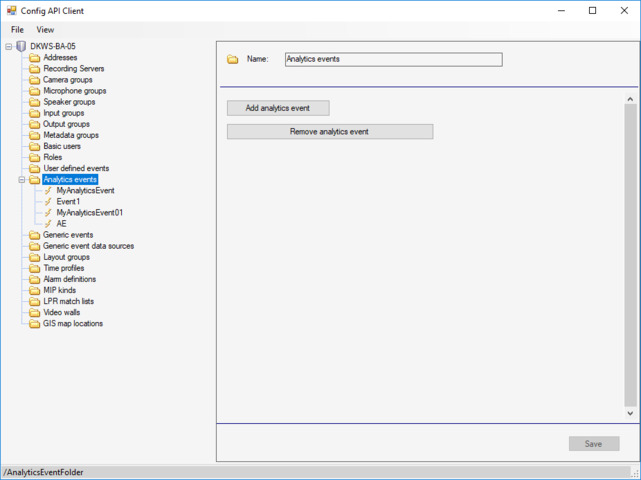The width and height of the screenshot is (641, 480).
Task: Click the folder icon beside Name field
Action: [x=232, y=60]
